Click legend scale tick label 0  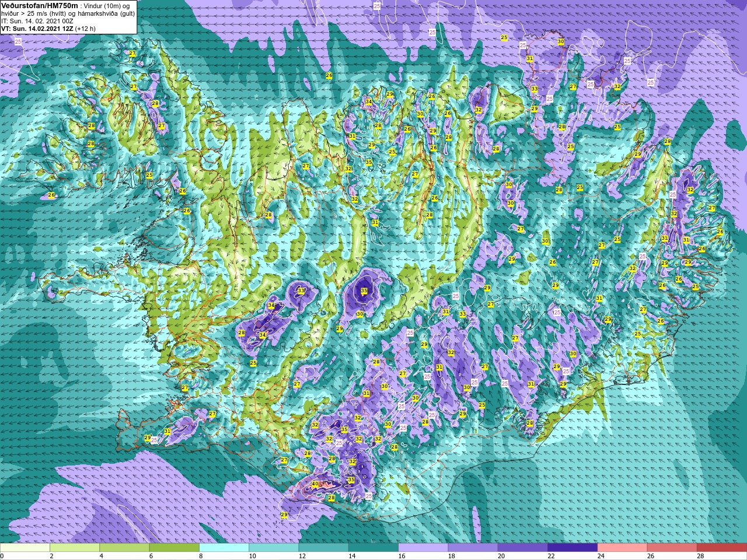(2, 556)
